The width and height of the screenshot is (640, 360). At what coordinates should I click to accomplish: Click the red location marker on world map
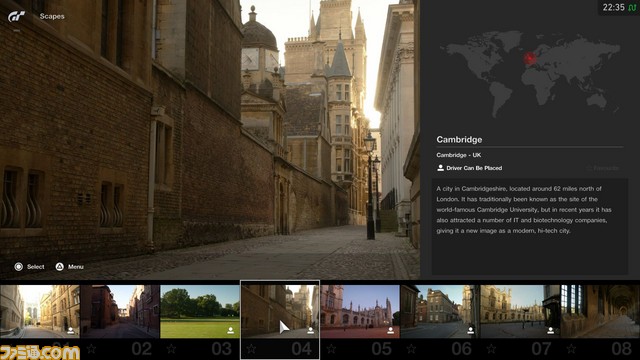click(530, 58)
